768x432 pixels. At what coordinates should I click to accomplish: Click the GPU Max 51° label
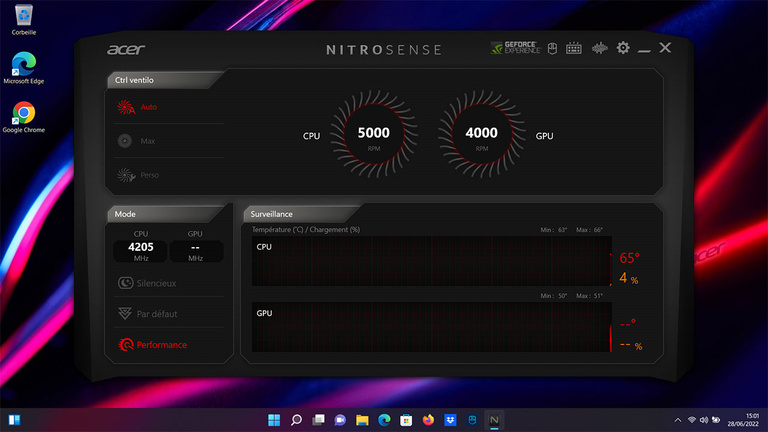point(589,296)
